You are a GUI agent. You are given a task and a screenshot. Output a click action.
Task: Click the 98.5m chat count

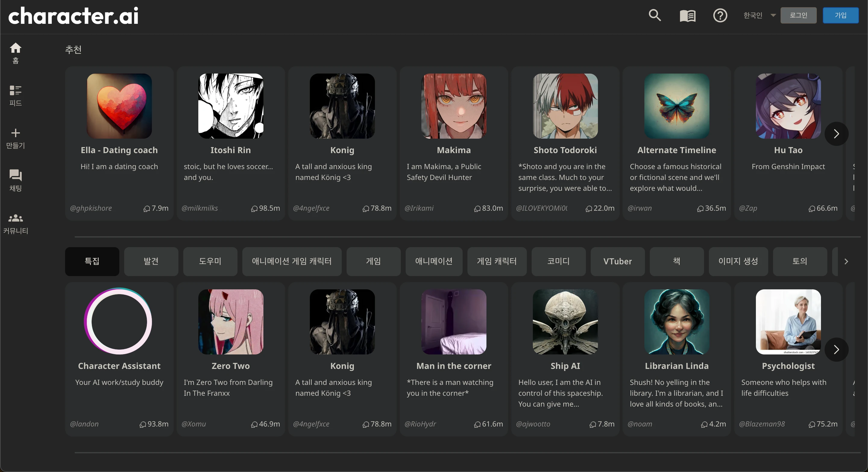(x=269, y=209)
